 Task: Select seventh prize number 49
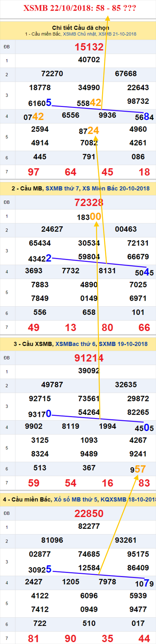coord(34,328)
